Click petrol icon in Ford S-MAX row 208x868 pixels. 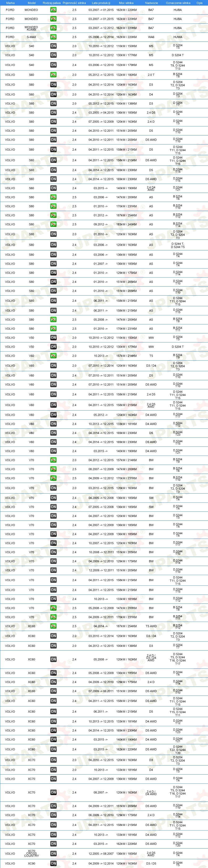53,37
